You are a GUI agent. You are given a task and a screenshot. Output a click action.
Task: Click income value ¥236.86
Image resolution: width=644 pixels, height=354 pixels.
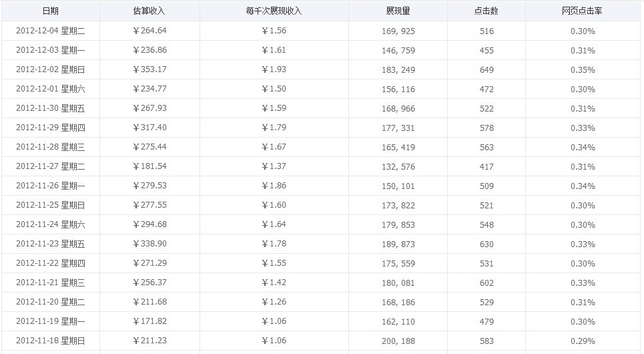pyautogui.click(x=149, y=49)
